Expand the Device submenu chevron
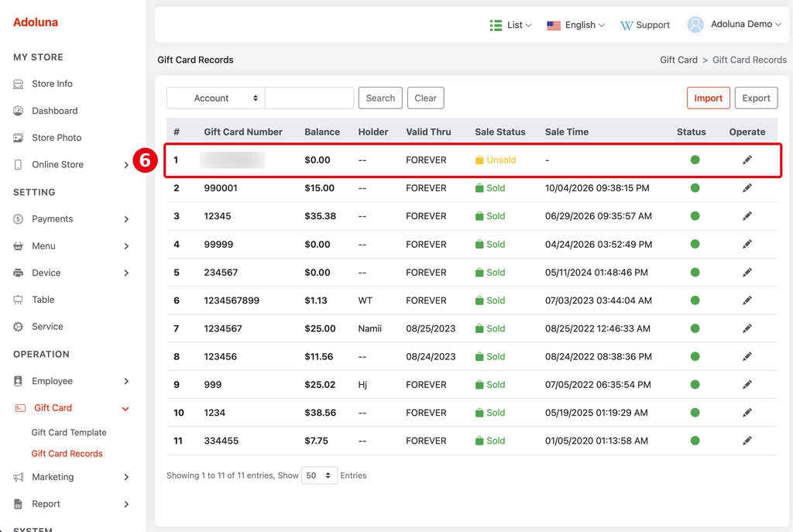 pos(126,273)
